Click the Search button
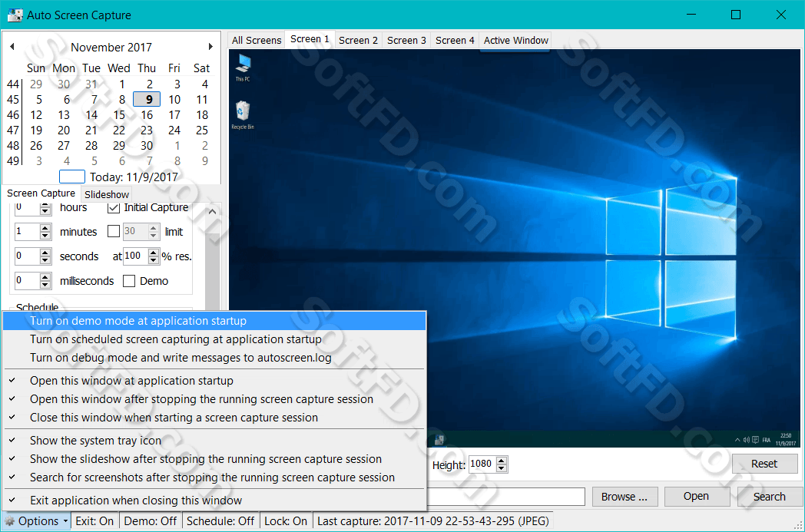Viewport: 805px width, 532px height. (770, 497)
